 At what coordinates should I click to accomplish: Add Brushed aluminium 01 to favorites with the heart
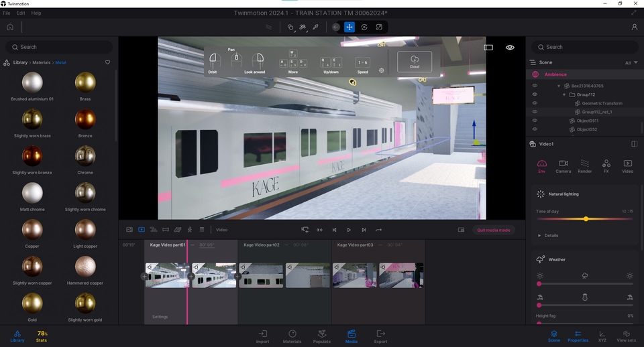pos(107,62)
